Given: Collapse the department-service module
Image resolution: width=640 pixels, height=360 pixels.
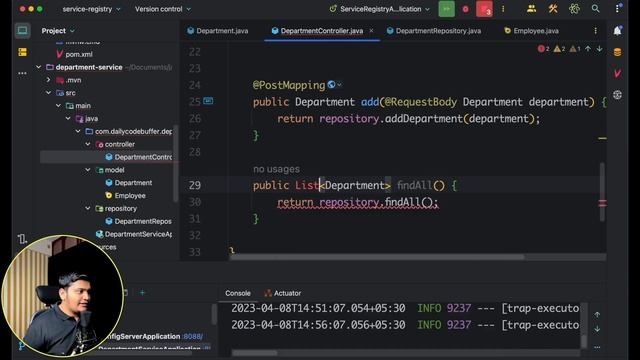Looking at the screenshot, I should tap(39, 67).
